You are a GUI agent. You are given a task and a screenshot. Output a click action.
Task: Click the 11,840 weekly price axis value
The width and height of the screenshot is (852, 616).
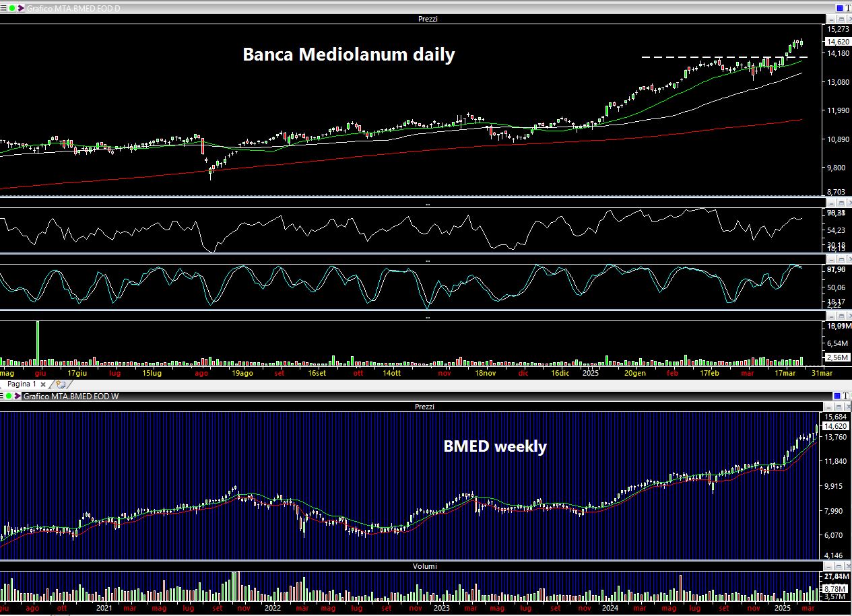[837, 461]
